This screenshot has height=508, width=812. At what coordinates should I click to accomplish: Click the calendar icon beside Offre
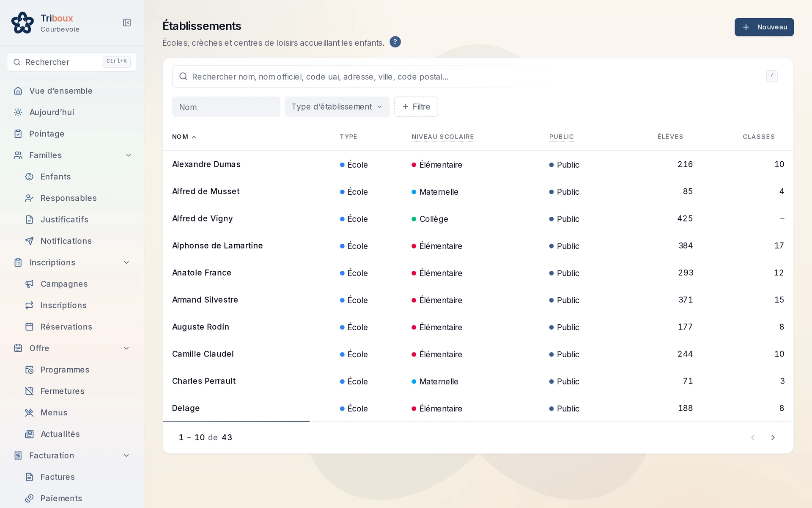coord(18,348)
